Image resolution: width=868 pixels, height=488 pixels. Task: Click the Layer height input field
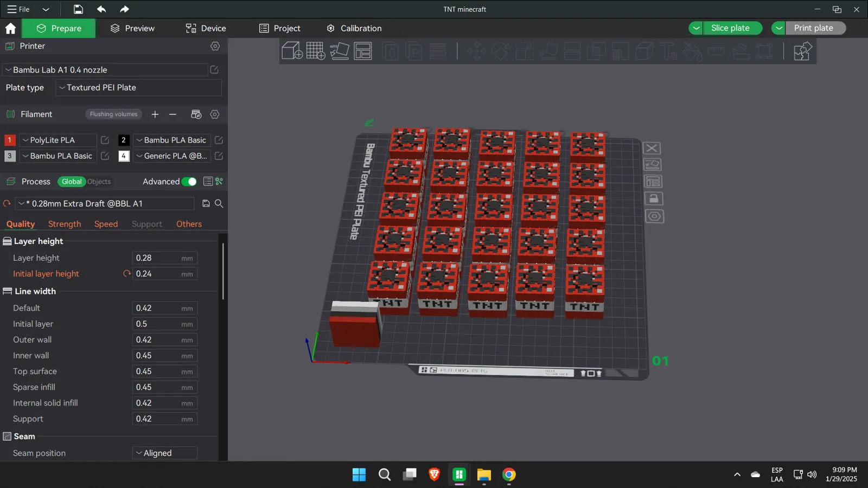164,258
